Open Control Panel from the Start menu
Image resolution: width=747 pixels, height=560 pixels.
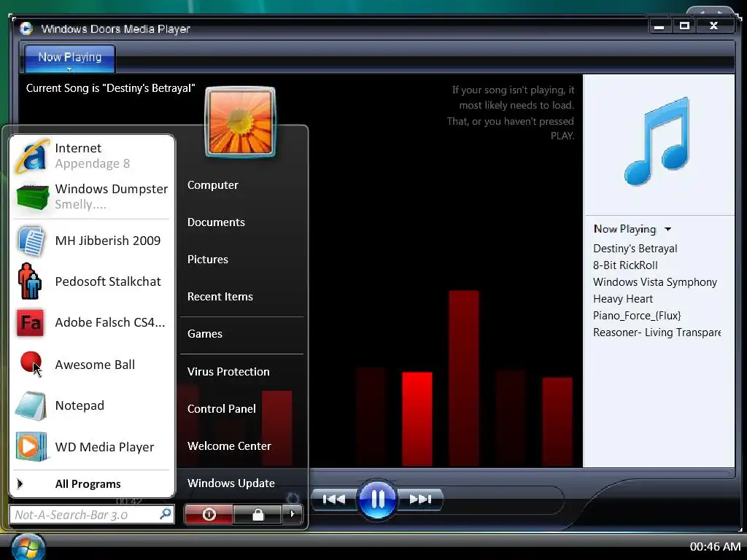pos(221,408)
